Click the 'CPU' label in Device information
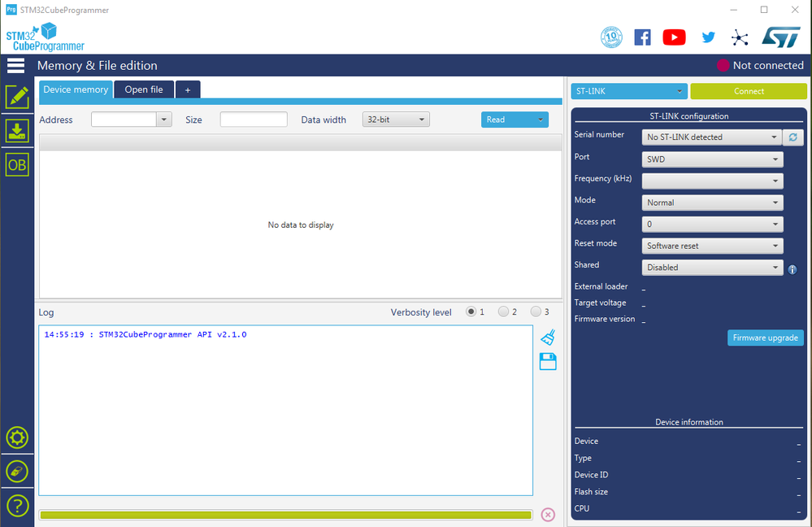The height and width of the screenshot is (527, 812). [581, 508]
